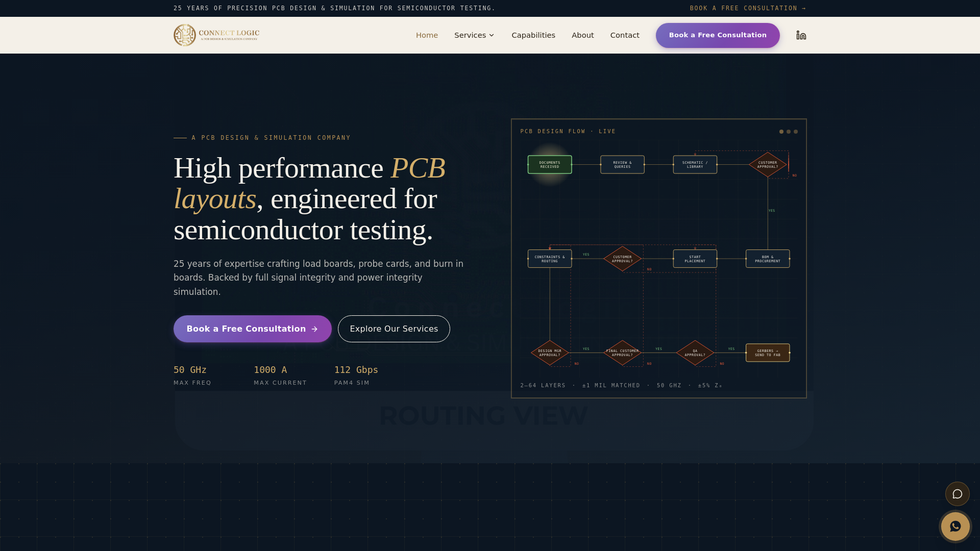Select the QA Approval diamond node

tap(695, 353)
